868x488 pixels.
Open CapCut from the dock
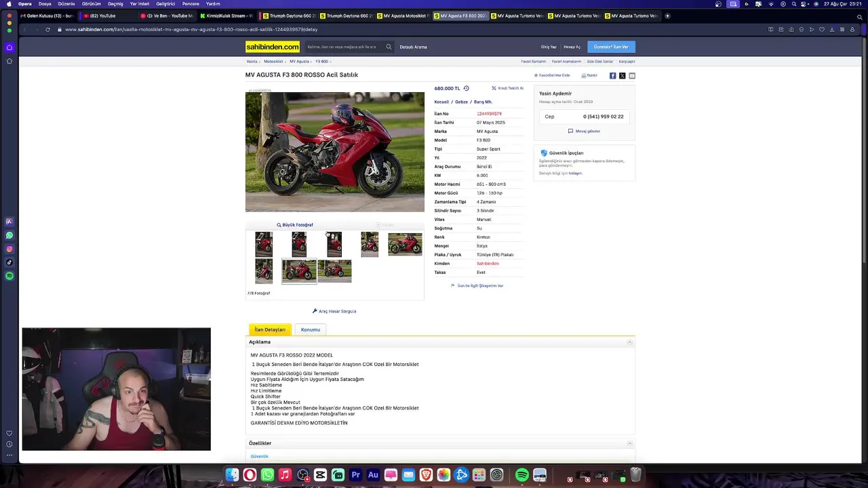click(x=320, y=475)
